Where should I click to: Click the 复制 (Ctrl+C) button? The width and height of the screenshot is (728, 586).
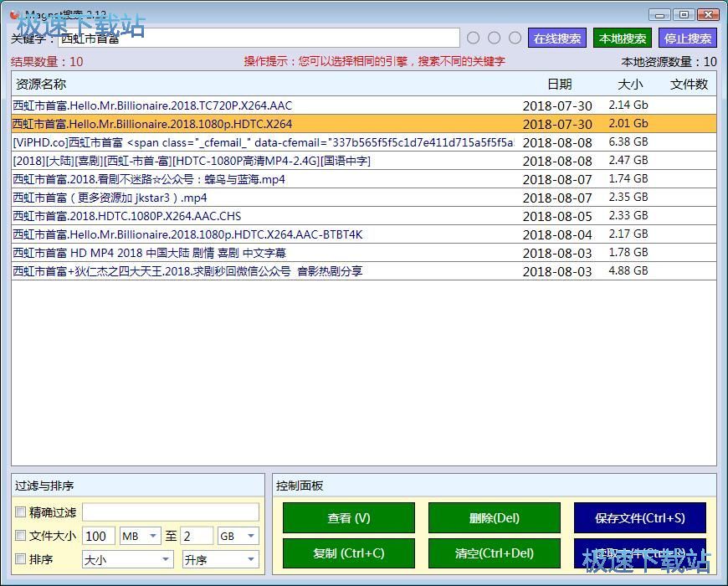pyautogui.click(x=348, y=553)
